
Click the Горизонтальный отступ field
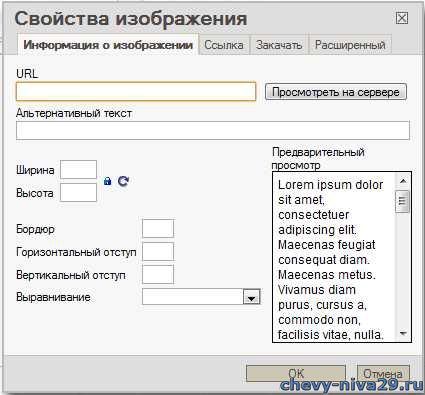tap(158, 251)
